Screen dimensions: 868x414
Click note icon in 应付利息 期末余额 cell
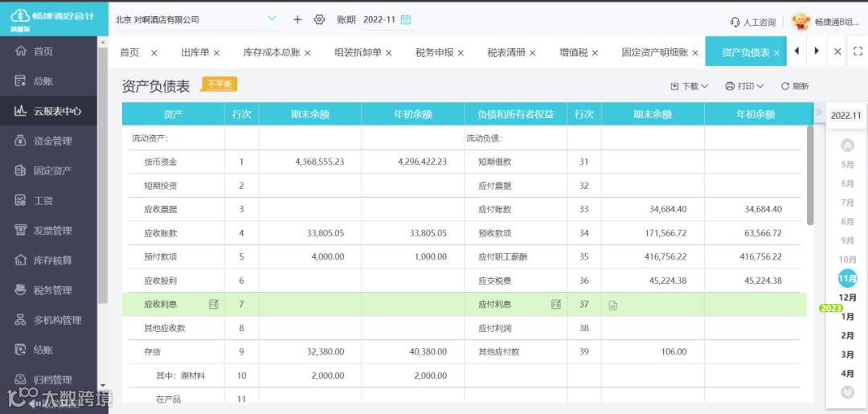click(612, 305)
